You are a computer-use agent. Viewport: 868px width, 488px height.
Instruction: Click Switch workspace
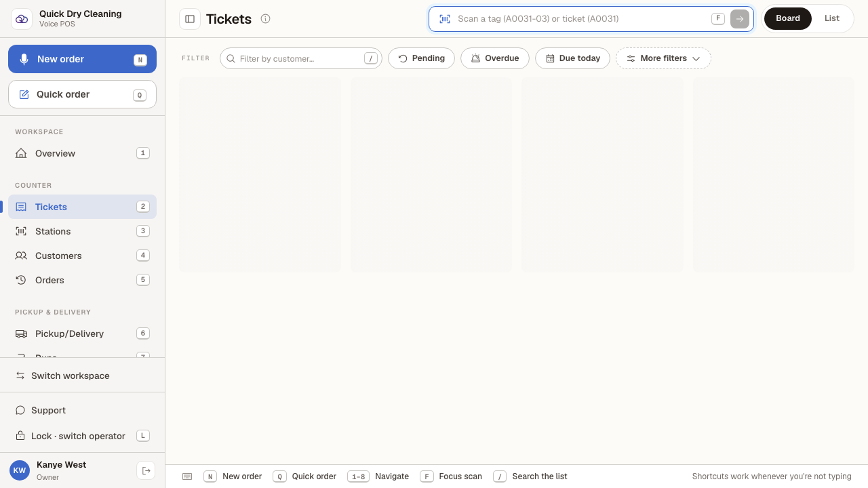[x=82, y=375]
